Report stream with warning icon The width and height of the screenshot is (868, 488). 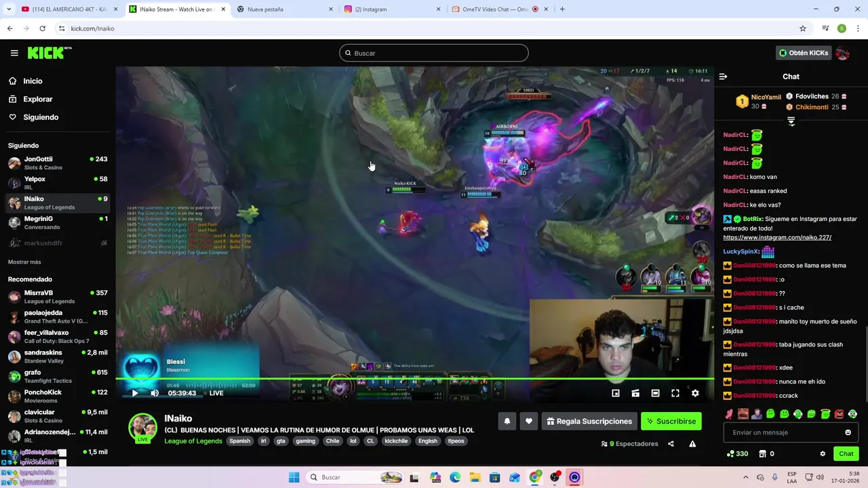pyautogui.click(x=692, y=444)
